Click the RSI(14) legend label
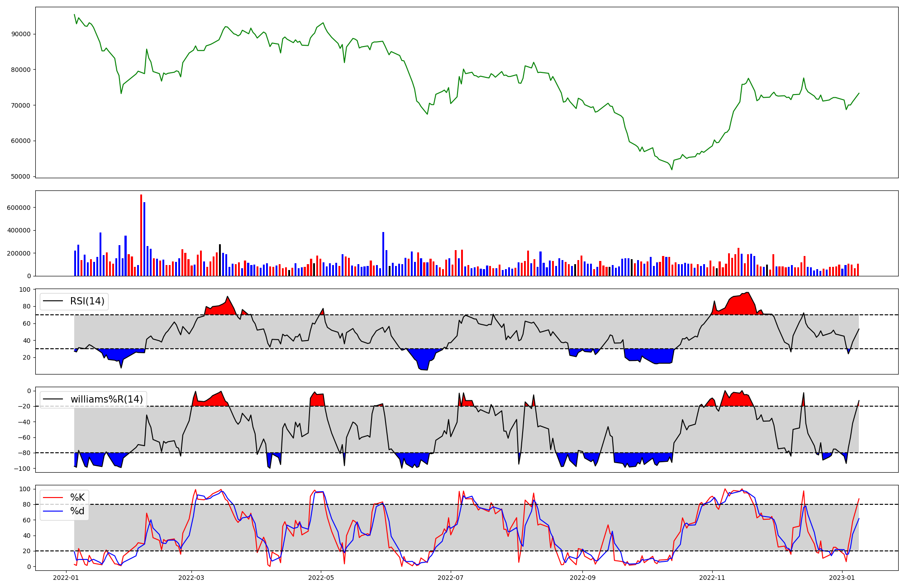 click(87, 301)
